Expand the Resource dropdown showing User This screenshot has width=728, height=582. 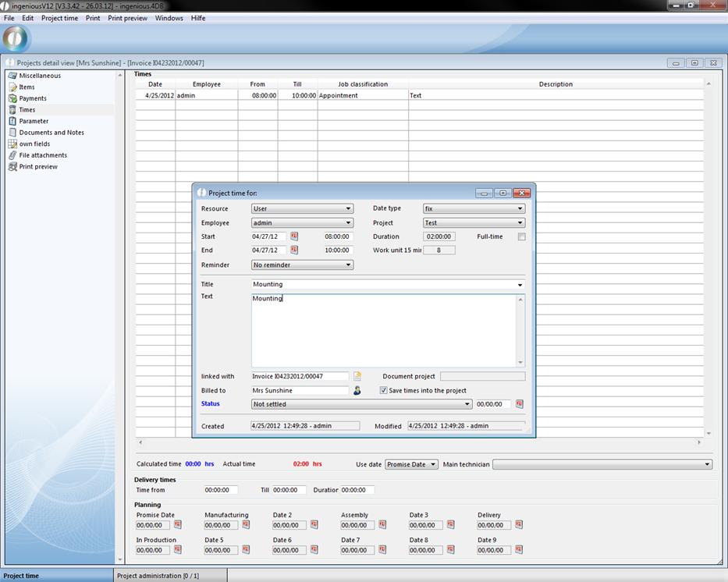pos(302,208)
